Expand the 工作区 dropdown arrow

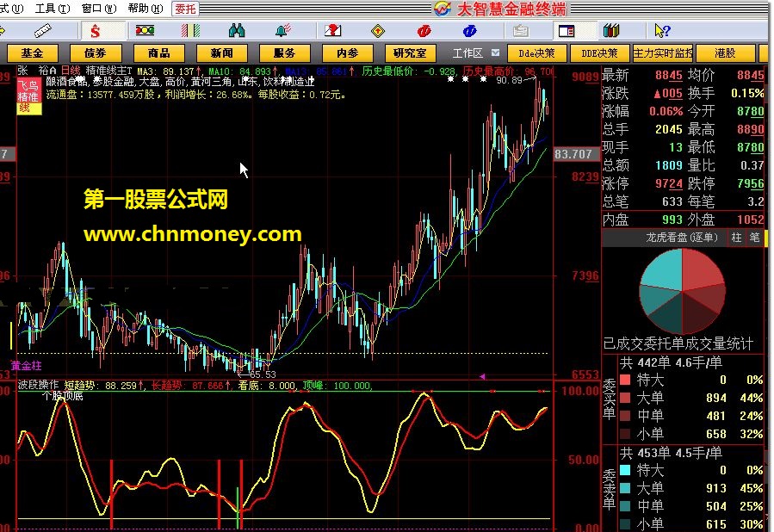pyautogui.click(x=495, y=53)
